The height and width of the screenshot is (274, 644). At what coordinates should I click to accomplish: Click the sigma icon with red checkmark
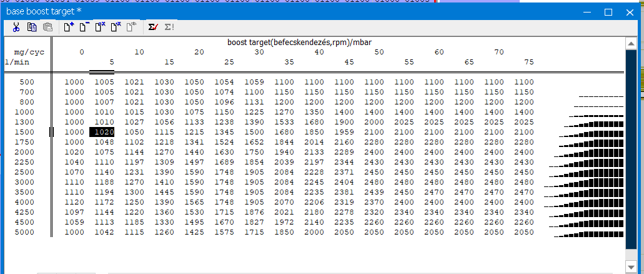pyautogui.click(x=152, y=27)
